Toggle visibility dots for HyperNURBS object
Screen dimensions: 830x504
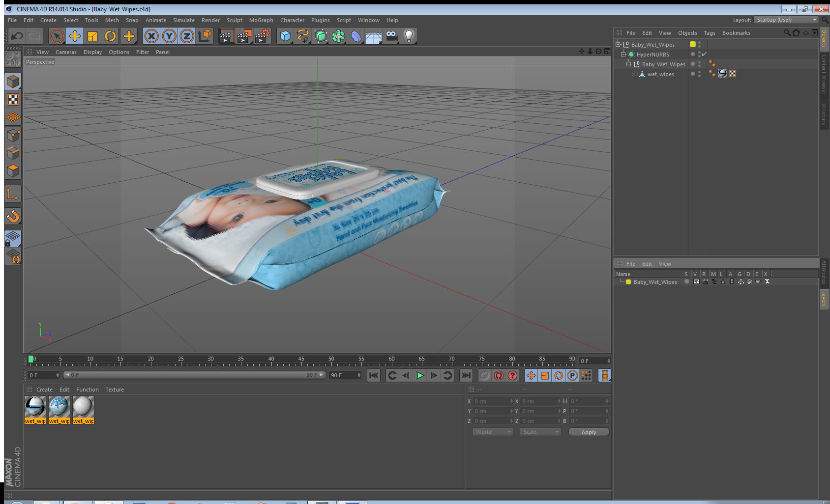[699, 54]
